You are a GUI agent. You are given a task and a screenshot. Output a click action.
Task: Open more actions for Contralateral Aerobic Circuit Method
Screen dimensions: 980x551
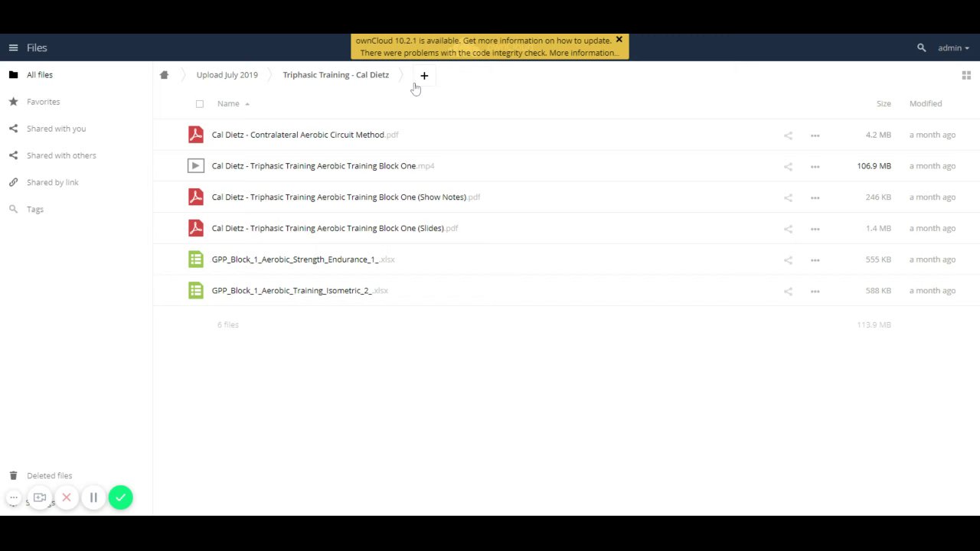pos(815,135)
